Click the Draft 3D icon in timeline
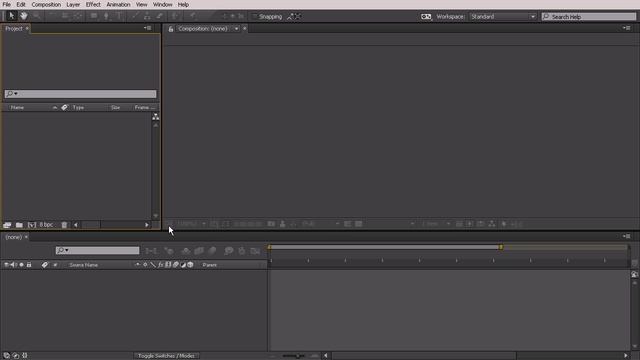 click(x=169, y=251)
